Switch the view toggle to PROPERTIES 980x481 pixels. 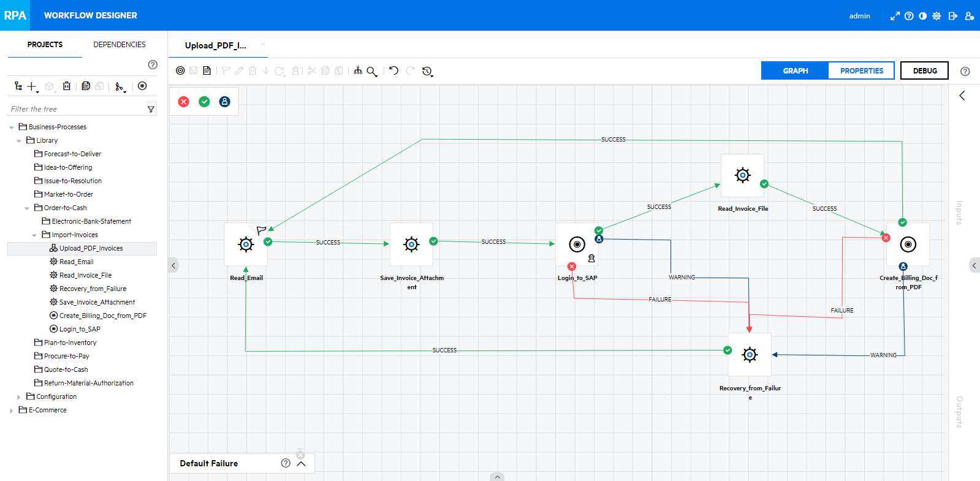pos(861,71)
